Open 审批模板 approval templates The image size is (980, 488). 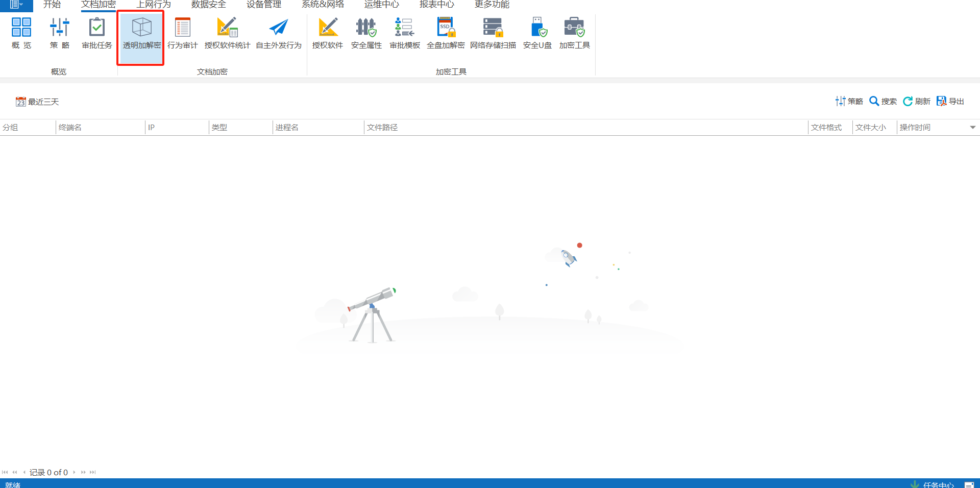click(405, 34)
